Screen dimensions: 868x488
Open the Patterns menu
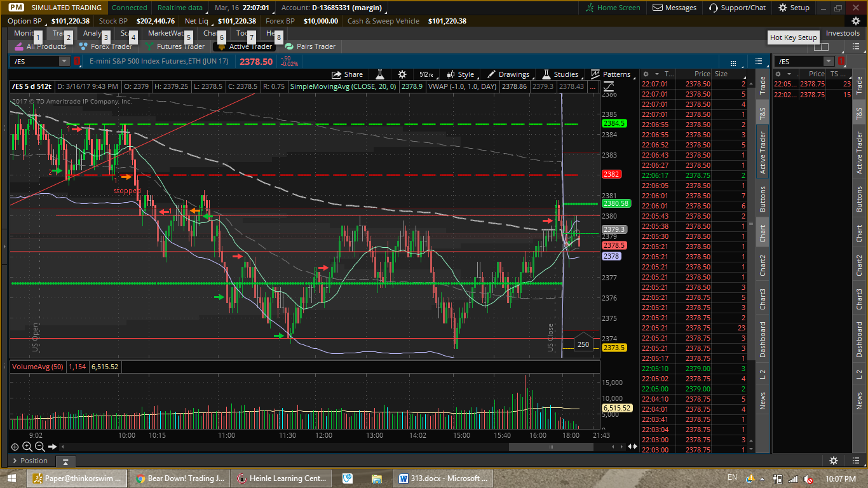(x=611, y=74)
